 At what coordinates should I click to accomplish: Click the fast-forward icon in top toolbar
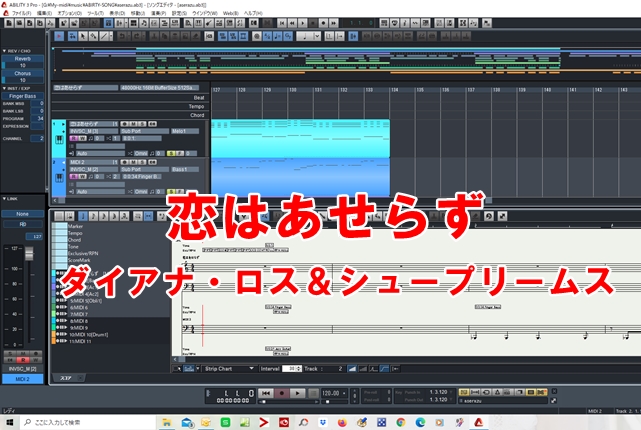click(x=333, y=23)
